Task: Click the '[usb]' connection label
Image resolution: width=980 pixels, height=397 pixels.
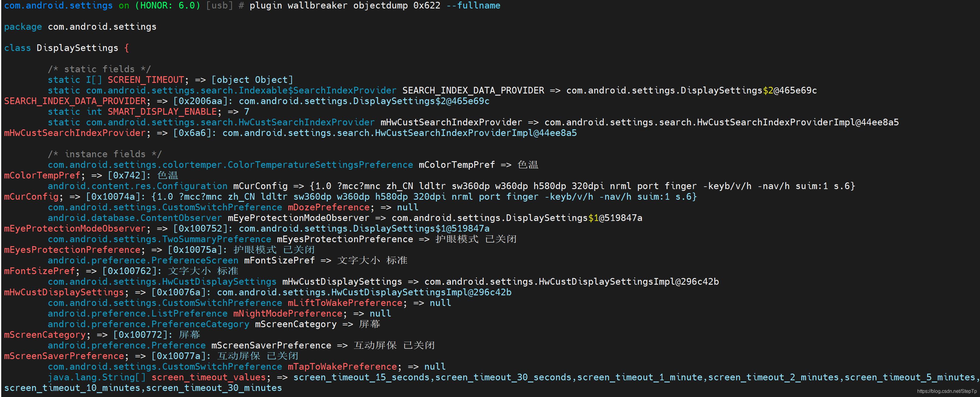Action: [x=219, y=5]
